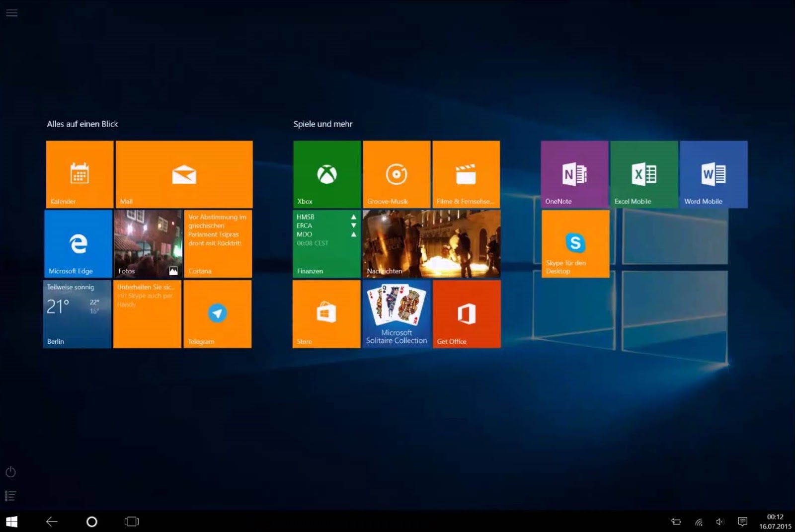Screen dimensions: 795x532
Task: Open the Skype promo tile 'Unterhalten Sie sic...'
Action: [147, 314]
